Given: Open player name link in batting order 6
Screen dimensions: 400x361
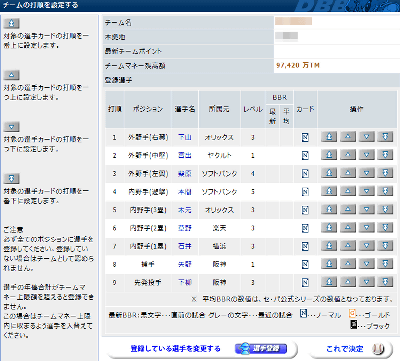Looking at the screenshot, I should [185, 228].
